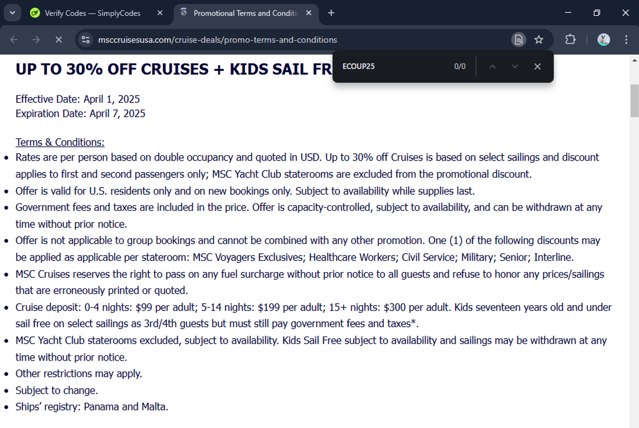
Task: Stop loading the page
Action: click(x=58, y=40)
